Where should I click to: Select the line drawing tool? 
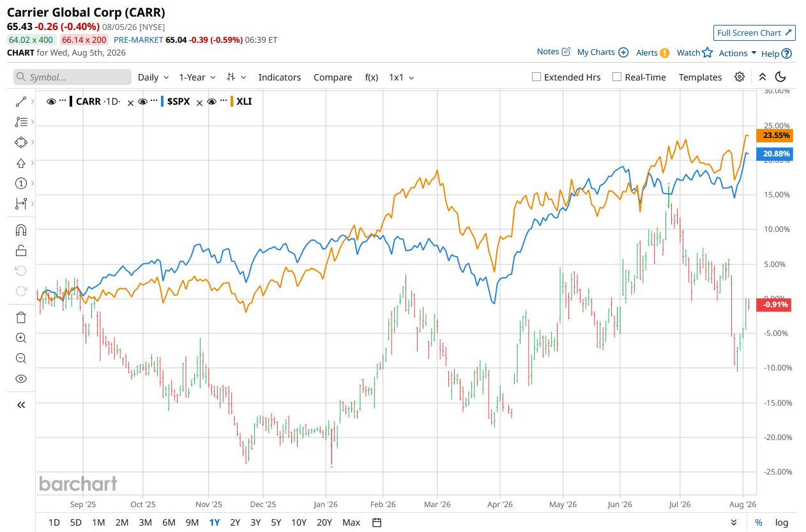(20, 102)
